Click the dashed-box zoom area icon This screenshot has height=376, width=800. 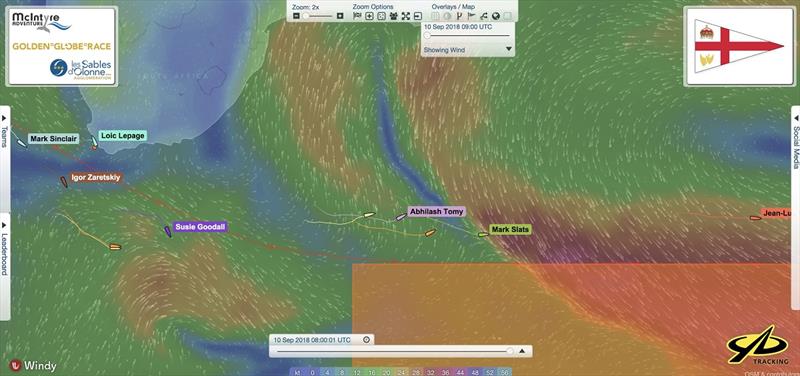tap(381, 16)
